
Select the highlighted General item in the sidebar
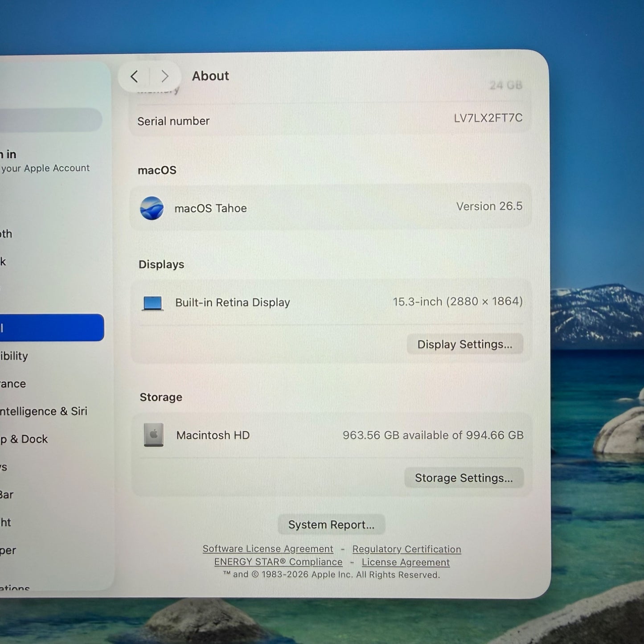(x=52, y=328)
